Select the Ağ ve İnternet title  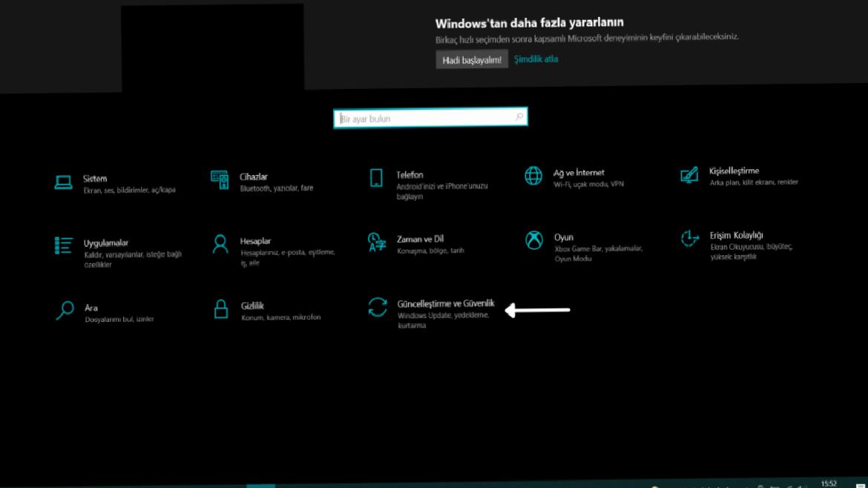[x=579, y=173]
